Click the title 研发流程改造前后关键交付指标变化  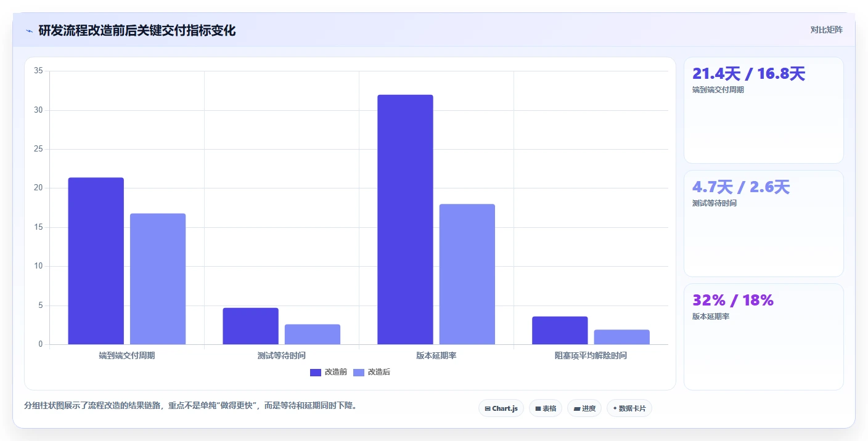point(137,30)
